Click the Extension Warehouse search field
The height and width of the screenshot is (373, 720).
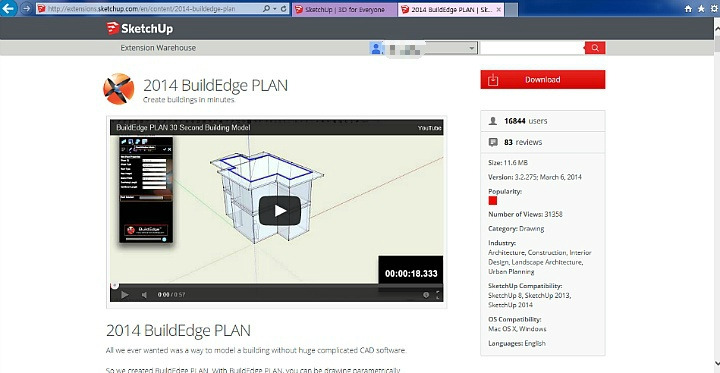click(532, 48)
